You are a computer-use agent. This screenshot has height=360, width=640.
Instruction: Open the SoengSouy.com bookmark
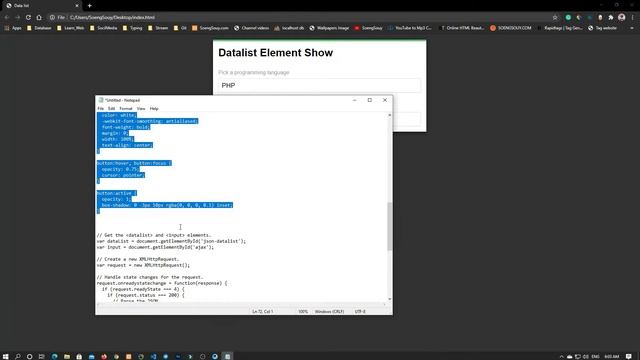210,28
